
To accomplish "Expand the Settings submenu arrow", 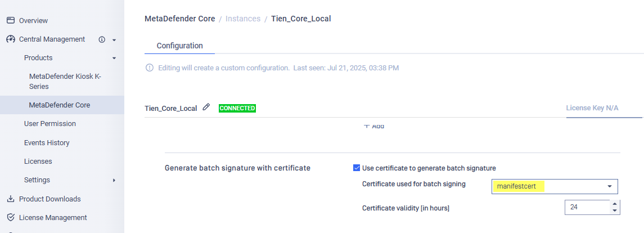I will [114, 180].
